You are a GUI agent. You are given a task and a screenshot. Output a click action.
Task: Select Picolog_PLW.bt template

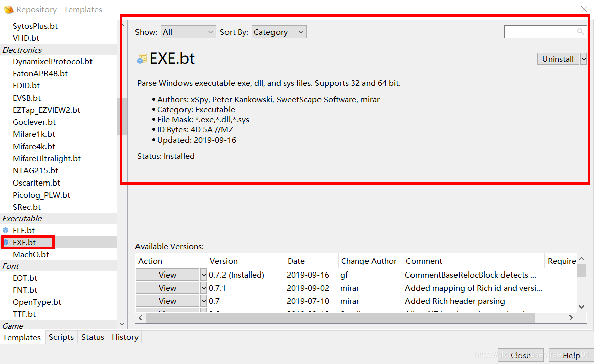[41, 195]
